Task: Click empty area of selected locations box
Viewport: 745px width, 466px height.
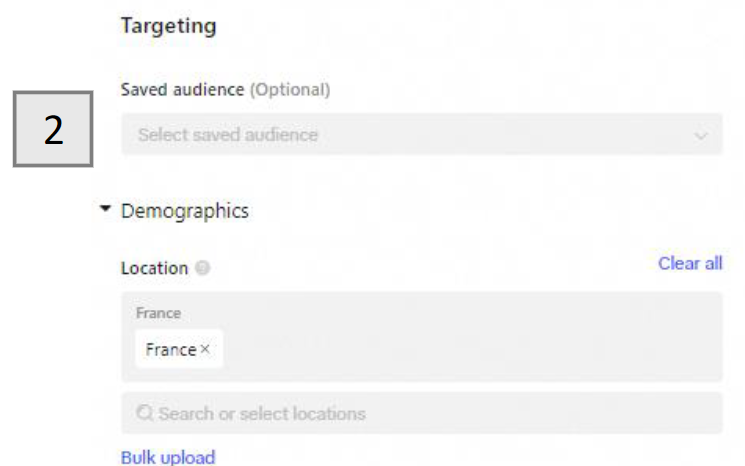Action: click(470, 349)
